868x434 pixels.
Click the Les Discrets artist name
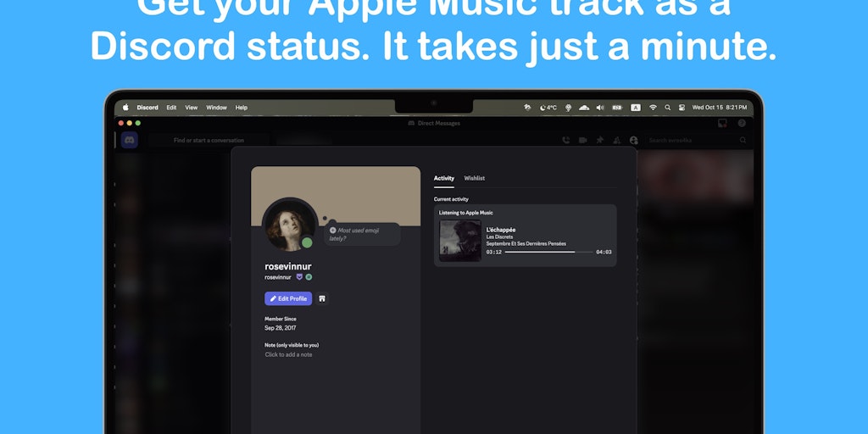pos(499,237)
